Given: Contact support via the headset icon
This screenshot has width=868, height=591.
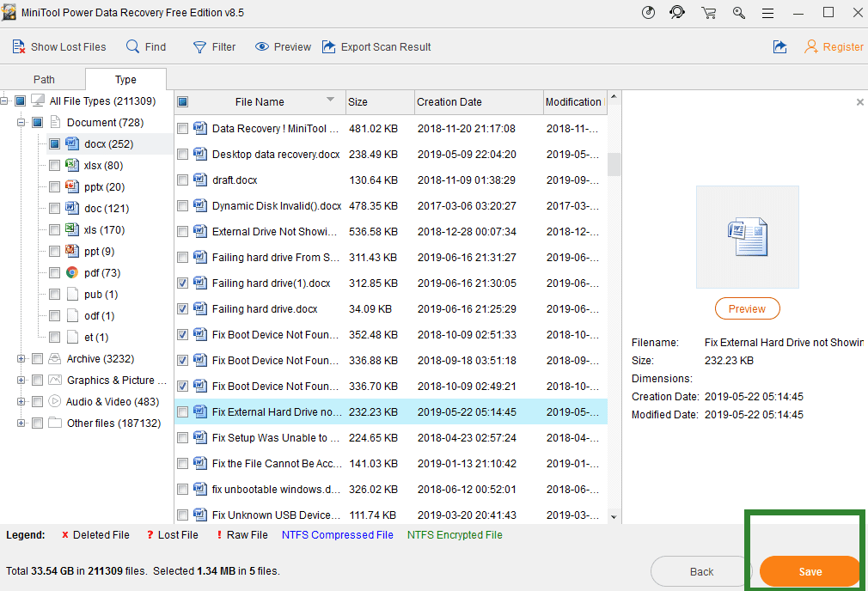Looking at the screenshot, I should click(677, 13).
